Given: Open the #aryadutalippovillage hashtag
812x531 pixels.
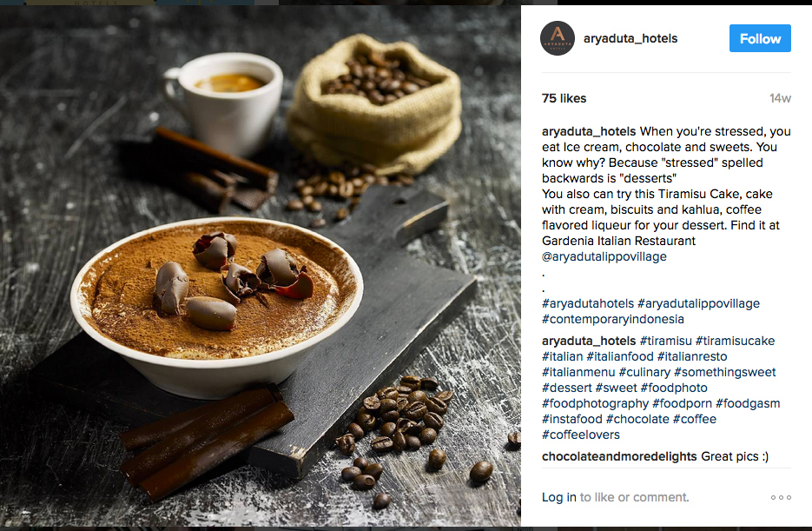Looking at the screenshot, I should click(698, 303).
